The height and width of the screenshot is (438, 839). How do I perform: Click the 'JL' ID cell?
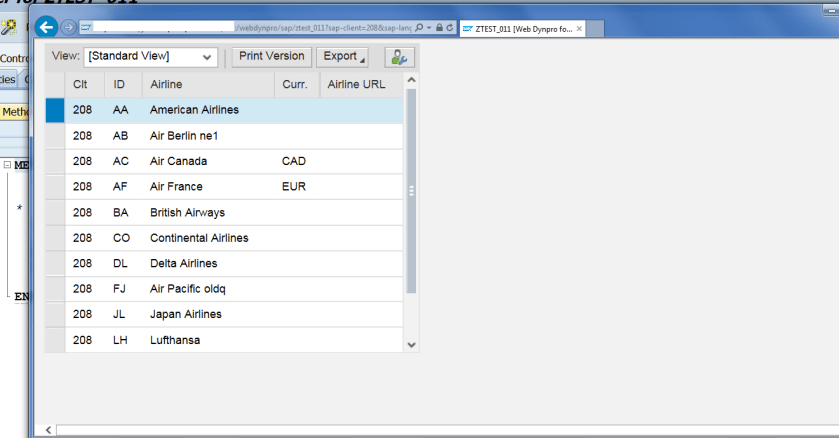coord(124,314)
